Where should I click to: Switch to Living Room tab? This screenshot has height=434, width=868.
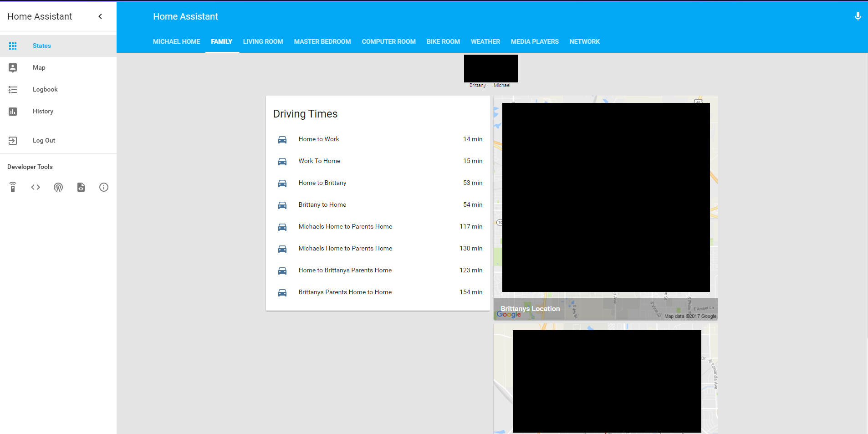click(263, 41)
